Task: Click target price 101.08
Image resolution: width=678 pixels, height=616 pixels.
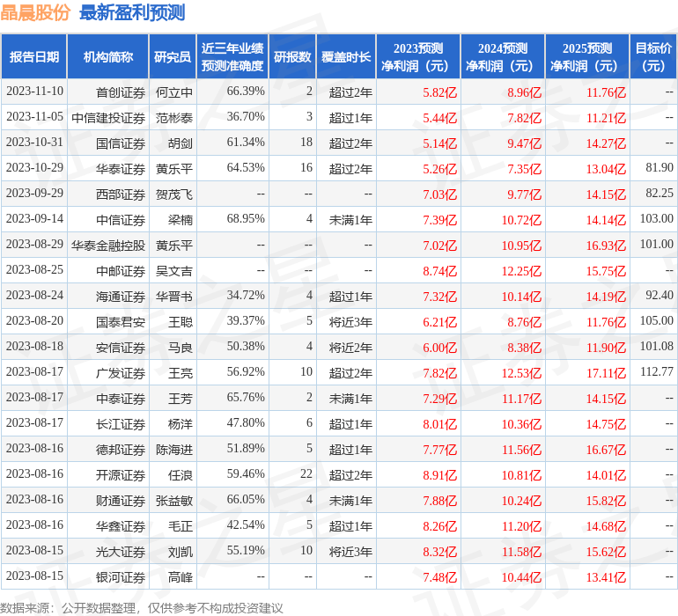Action: coord(656,346)
